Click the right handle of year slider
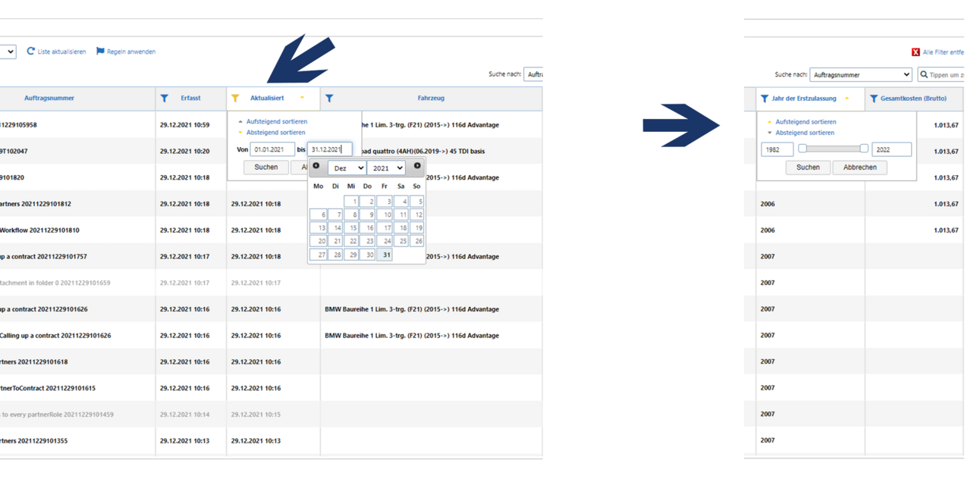The image size is (980, 479). pos(864,149)
